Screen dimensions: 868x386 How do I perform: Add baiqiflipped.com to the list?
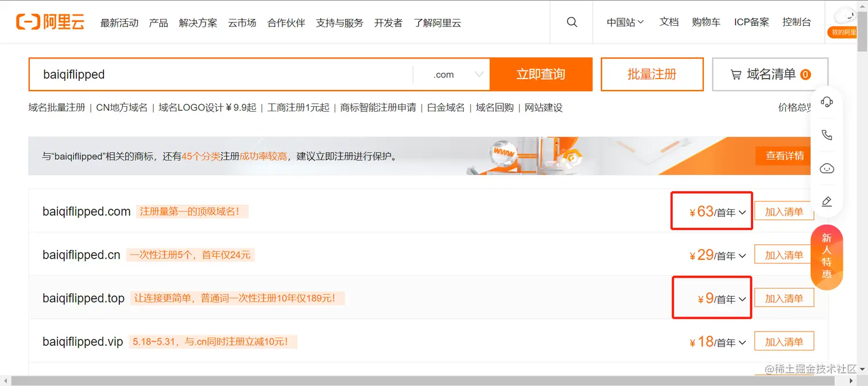pyautogui.click(x=784, y=212)
